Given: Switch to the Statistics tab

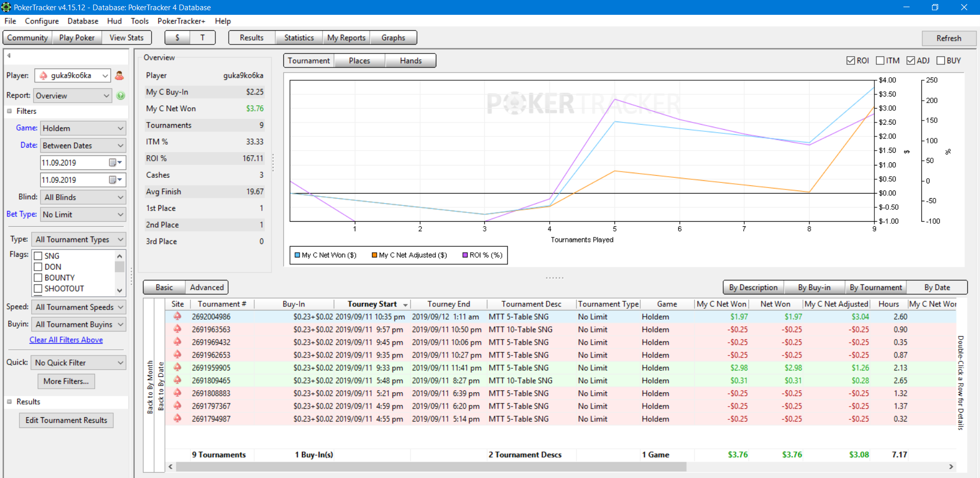Looking at the screenshot, I should tap(299, 38).
